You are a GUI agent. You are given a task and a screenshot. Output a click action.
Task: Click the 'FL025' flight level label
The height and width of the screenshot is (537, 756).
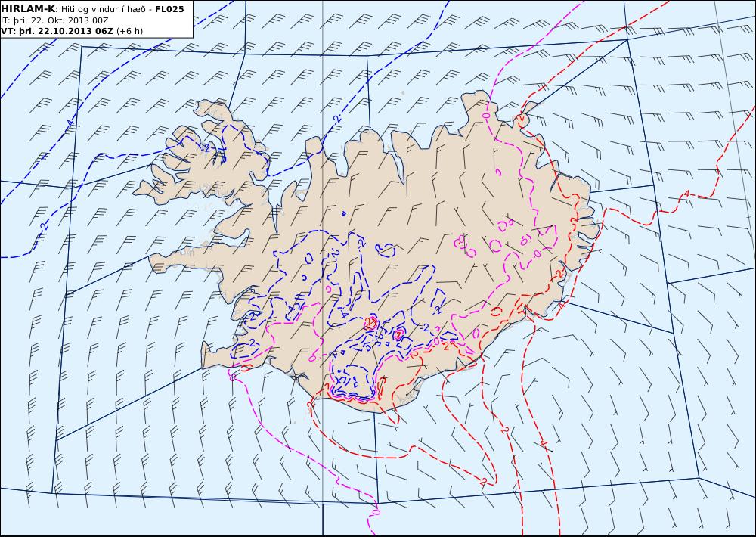tap(169, 9)
